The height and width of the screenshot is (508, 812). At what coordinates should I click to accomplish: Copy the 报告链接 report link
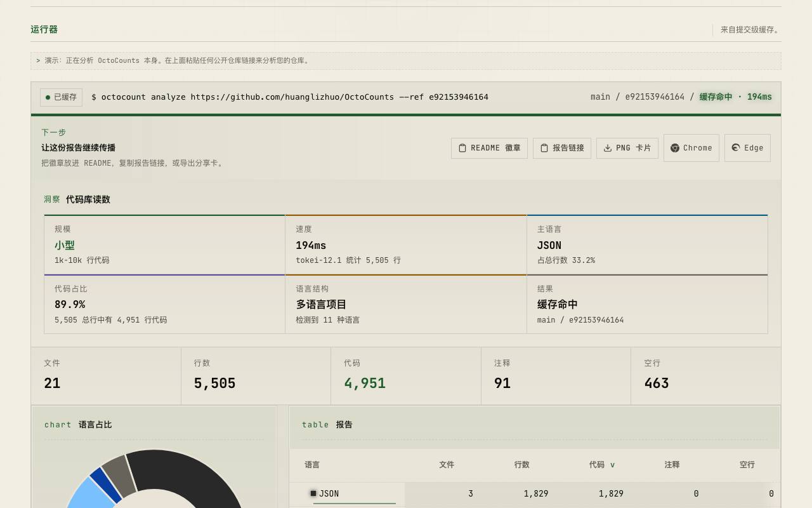click(562, 148)
